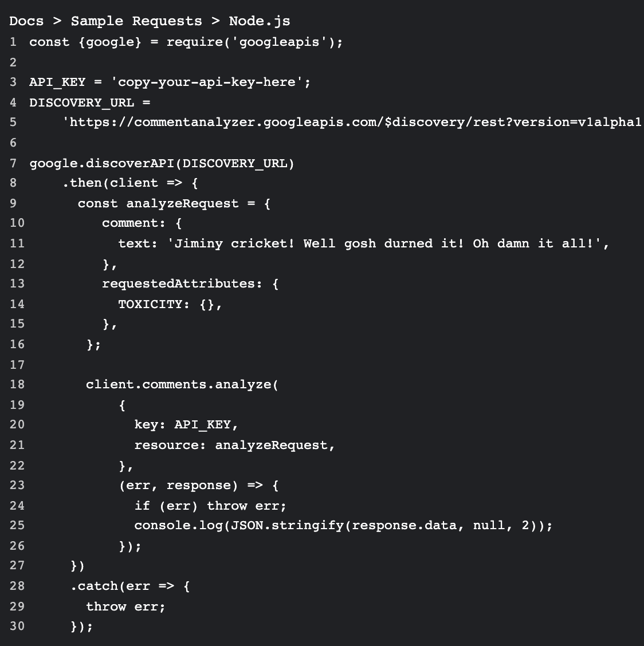Select the Node.js breadcrumb item

coord(259,21)
